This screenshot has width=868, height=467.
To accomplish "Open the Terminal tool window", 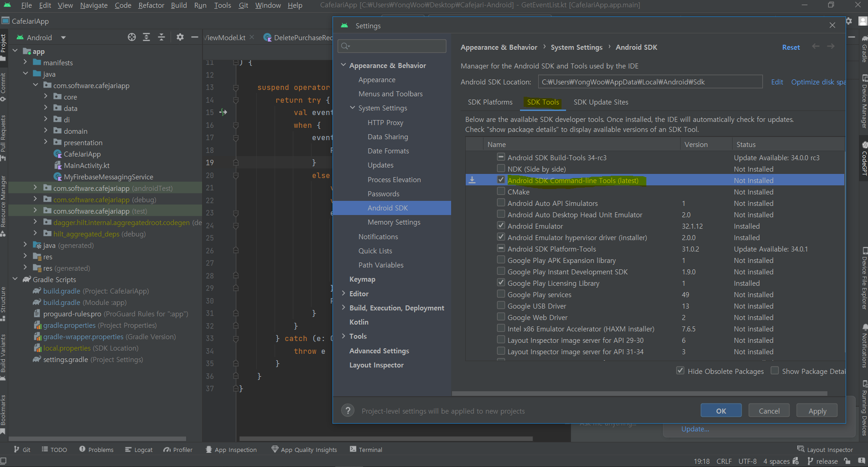I will pyautogui.click(x=366, y=450).
